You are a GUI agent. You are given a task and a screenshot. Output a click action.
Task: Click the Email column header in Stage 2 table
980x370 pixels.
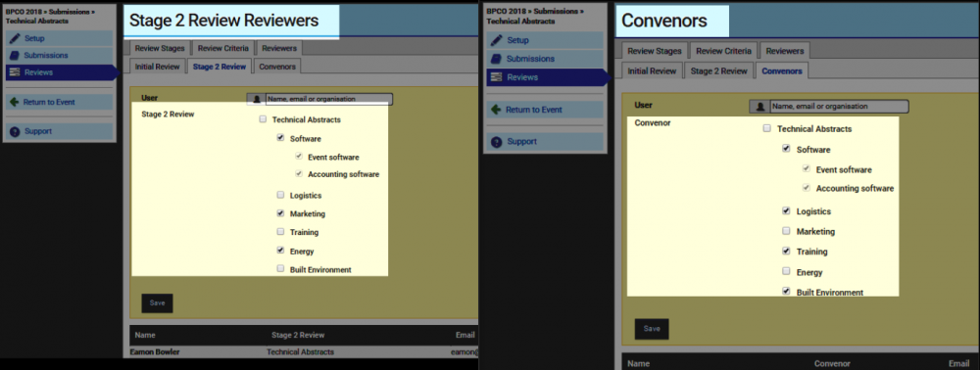tap(465, 335)
